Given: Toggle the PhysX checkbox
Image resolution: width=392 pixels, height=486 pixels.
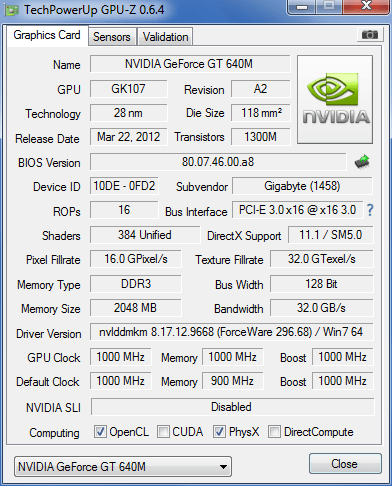Looking at the screenshot, I should (x=219, y=432).
